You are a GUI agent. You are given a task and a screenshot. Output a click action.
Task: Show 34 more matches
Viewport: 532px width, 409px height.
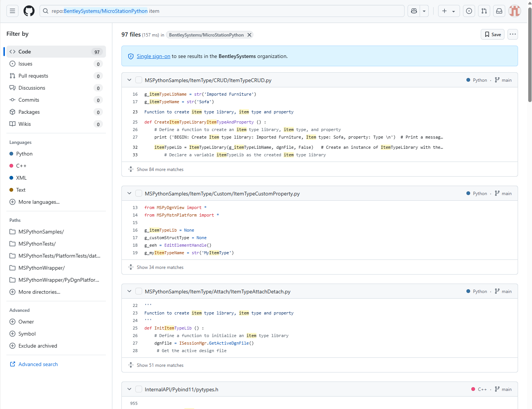point(160,267)
